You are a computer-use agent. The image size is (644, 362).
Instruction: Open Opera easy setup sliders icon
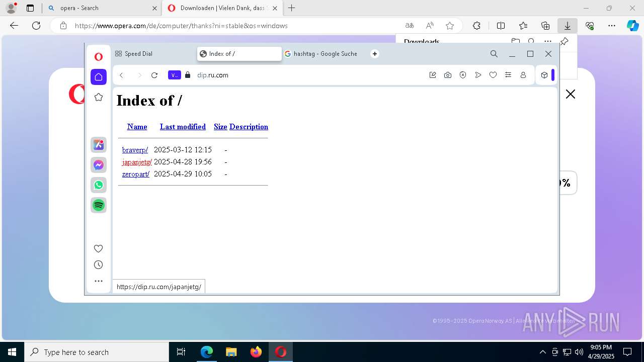(x=508, y=75)
